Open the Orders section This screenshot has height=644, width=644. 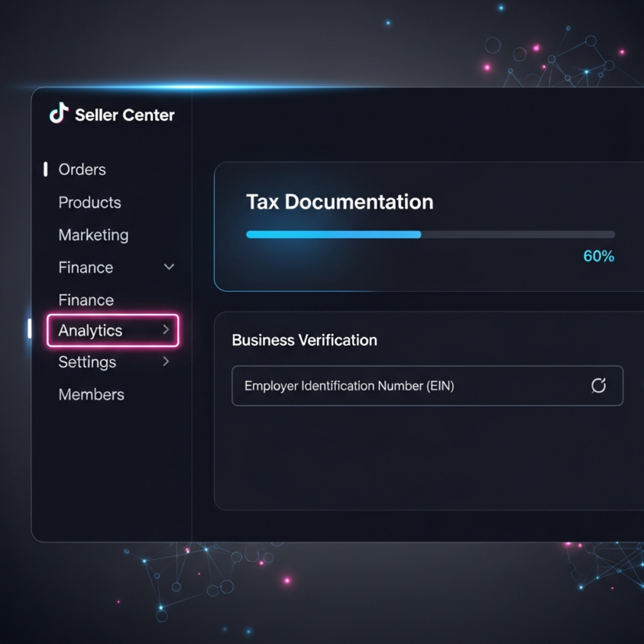83,170
